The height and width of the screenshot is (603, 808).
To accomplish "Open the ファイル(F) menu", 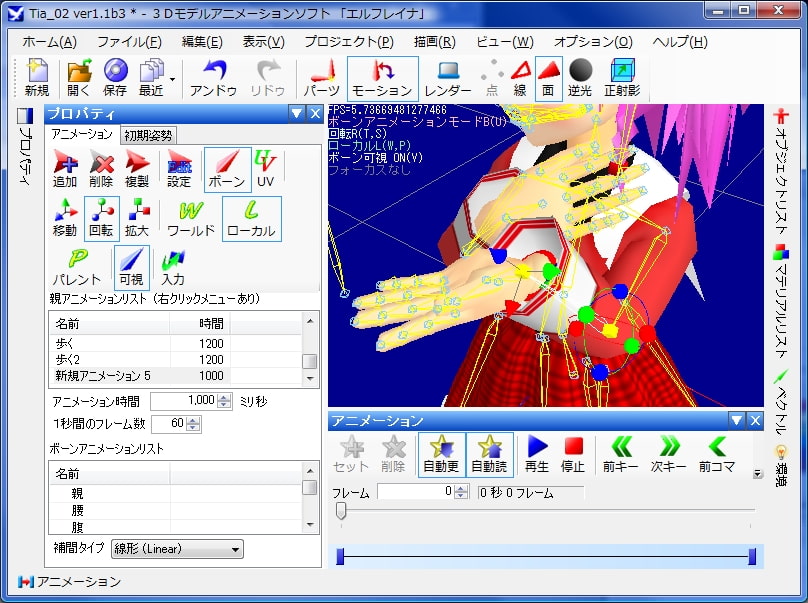I will click(129, 42).
